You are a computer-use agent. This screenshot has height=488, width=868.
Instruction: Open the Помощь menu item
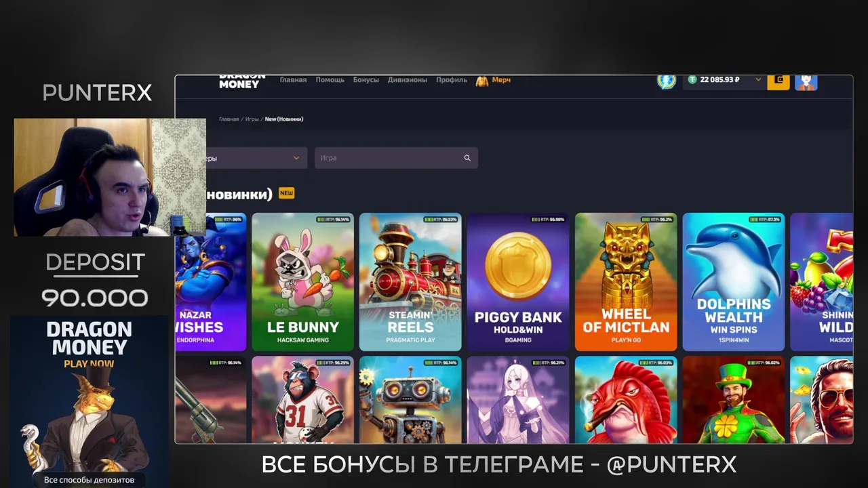[x=330, y=80]
